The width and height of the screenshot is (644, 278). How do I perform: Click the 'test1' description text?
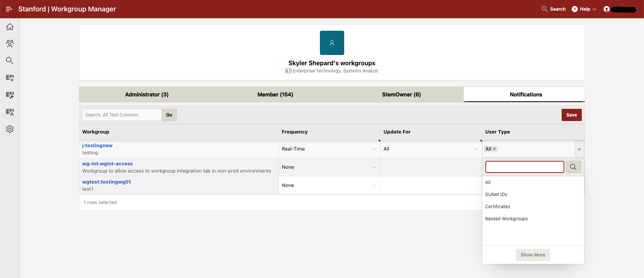point(88,189)
